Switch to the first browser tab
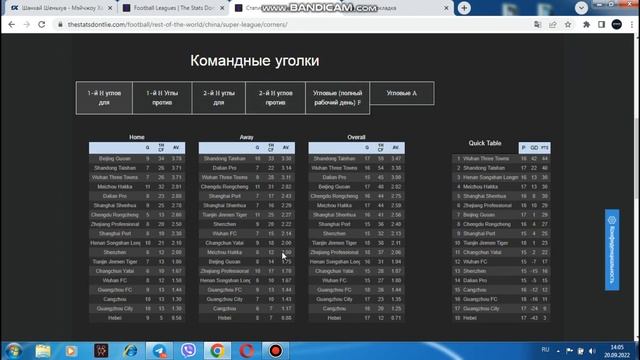The image size is (640, 360). click(61, 8)
